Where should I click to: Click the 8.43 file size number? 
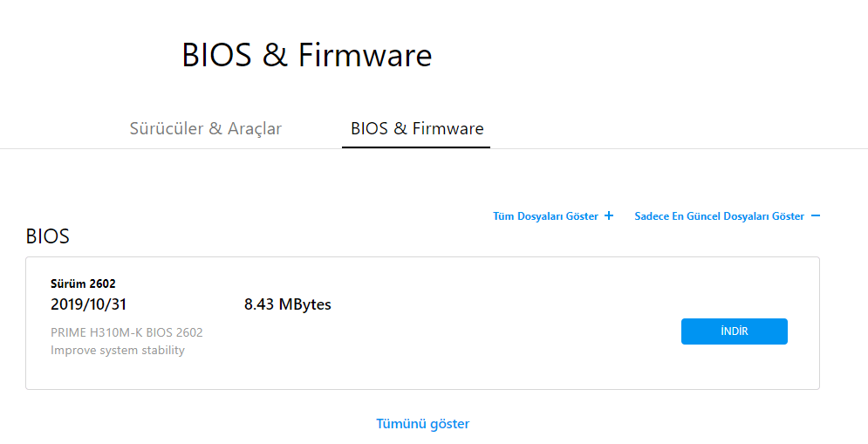click(x=259, y=304)
